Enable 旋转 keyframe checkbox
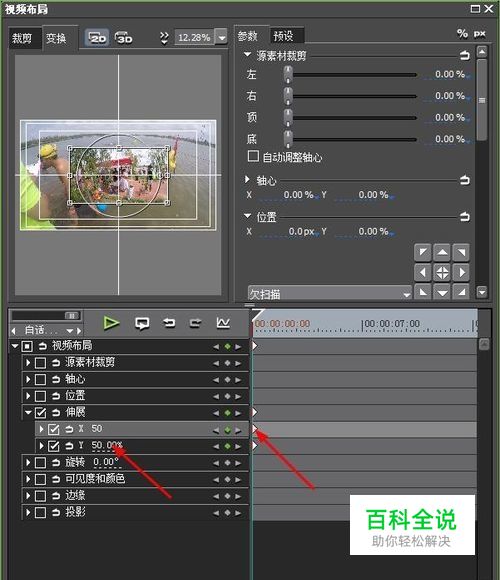500x580 pixels. [40, 462]
